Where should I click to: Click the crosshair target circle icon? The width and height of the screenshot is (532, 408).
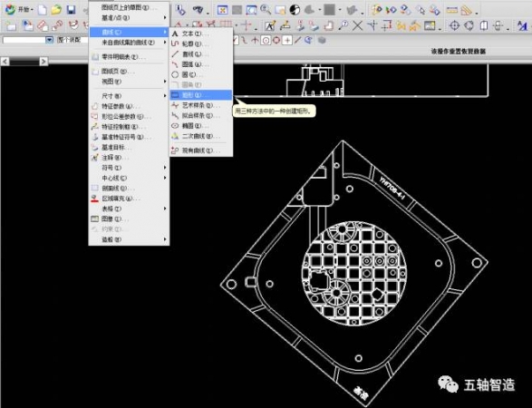click(x=454, y=25)
